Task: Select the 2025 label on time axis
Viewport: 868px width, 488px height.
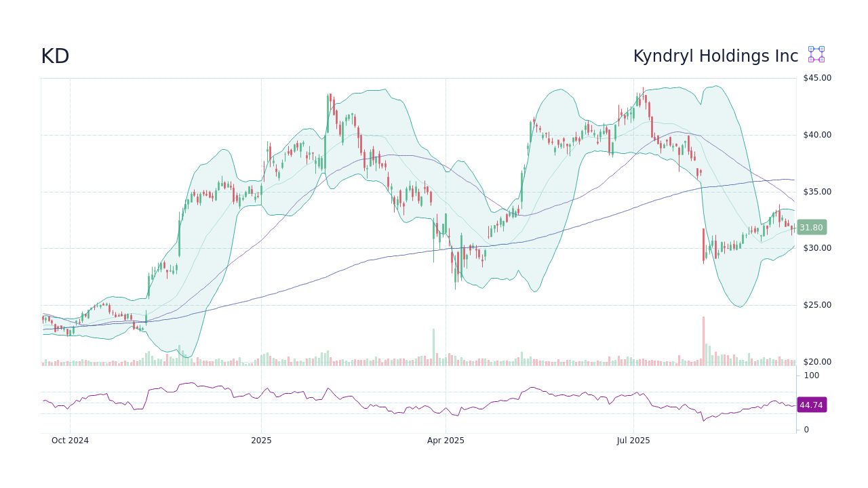Action: coord(261,440)
